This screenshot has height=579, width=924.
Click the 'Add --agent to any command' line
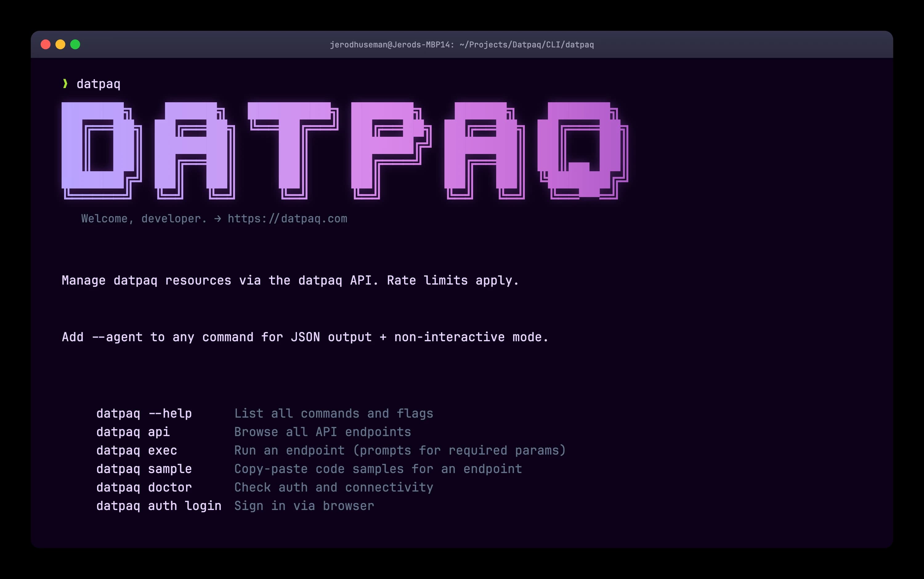[x=305, y=337]
